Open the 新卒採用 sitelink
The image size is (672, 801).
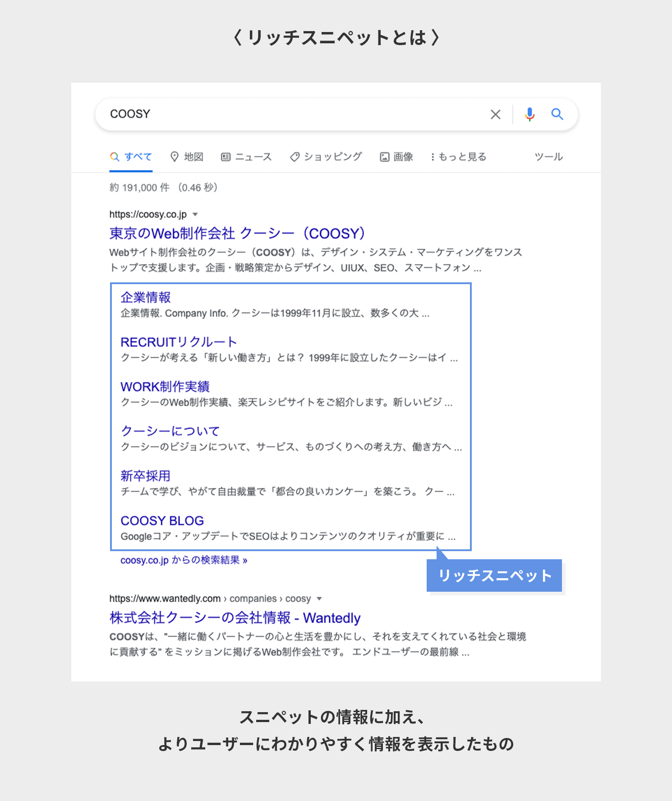[145, 476]
